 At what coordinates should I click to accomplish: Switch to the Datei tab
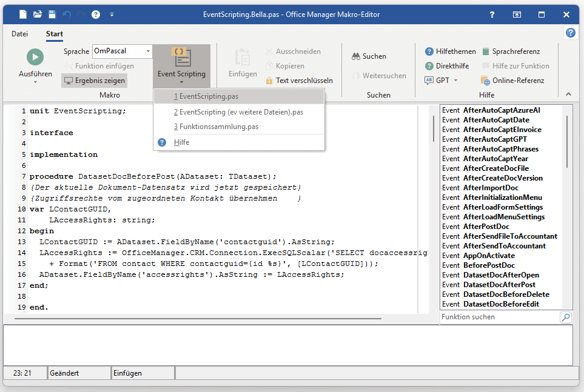pyautogui.click(x=19, y=34)
